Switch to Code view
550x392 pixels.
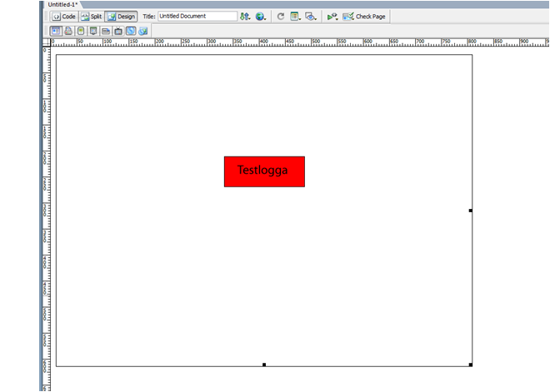tap(64, 17)
